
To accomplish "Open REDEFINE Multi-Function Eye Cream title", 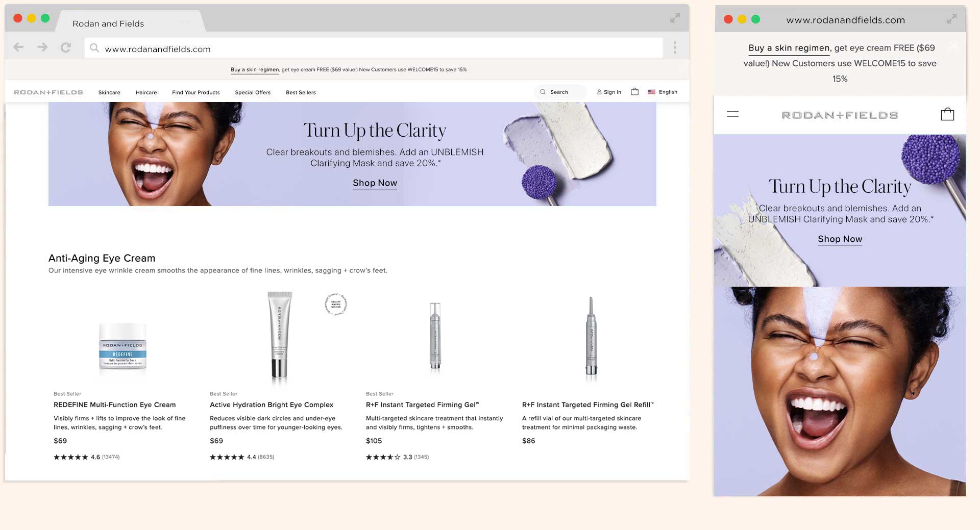I will pyautogui.click(x=114, y=405).
